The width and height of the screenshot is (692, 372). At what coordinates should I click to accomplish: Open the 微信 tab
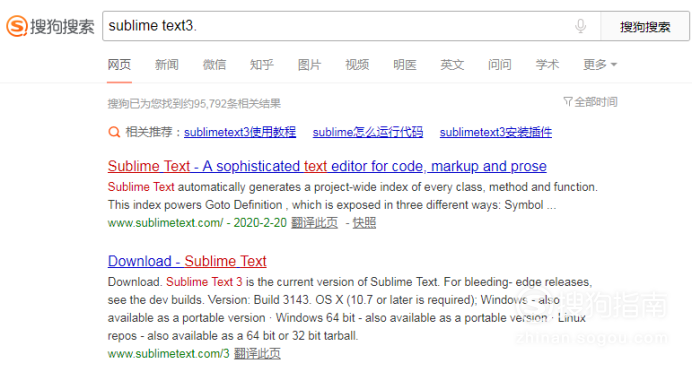pos(214,65)
